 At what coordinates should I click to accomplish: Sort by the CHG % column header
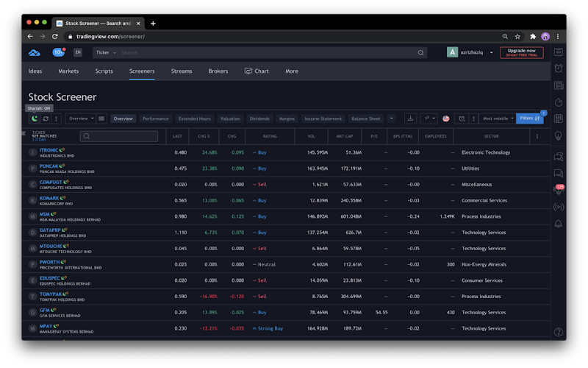click(204, 136)
